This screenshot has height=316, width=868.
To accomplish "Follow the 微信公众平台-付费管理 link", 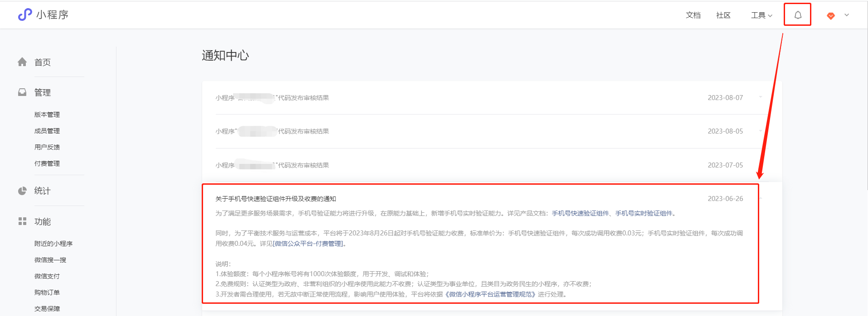I will (x=308, y=244).
